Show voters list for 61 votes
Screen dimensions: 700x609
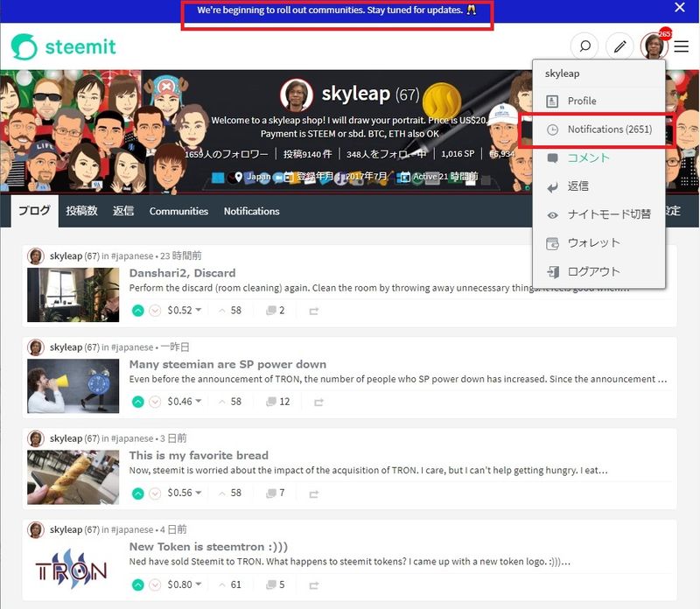point(229,584)
